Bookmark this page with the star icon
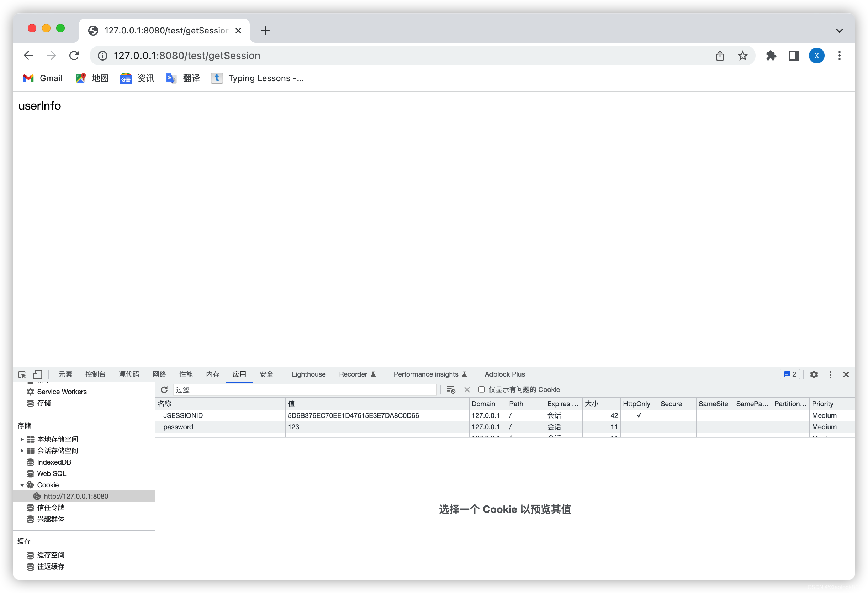This screenshot has width=868, height=593. [742, 56]
